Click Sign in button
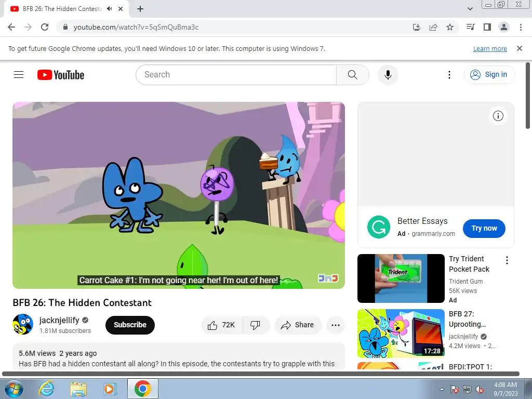 (x=489, y=75)
